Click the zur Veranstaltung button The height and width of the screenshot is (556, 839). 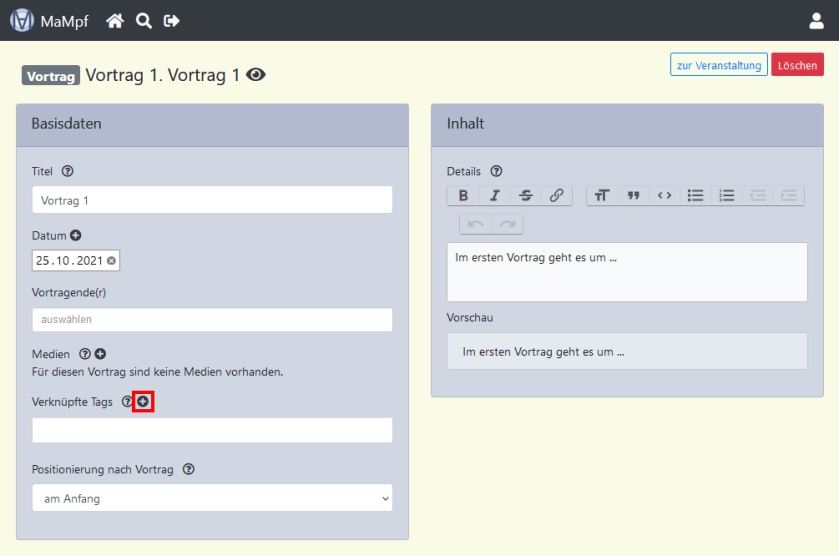pos(718,65)
